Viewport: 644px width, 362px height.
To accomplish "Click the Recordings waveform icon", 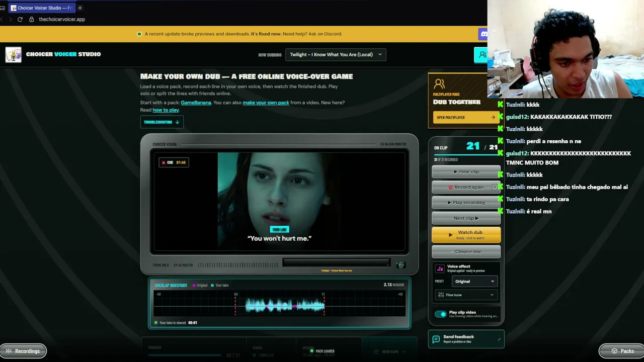I will click(x=9, y=351).
